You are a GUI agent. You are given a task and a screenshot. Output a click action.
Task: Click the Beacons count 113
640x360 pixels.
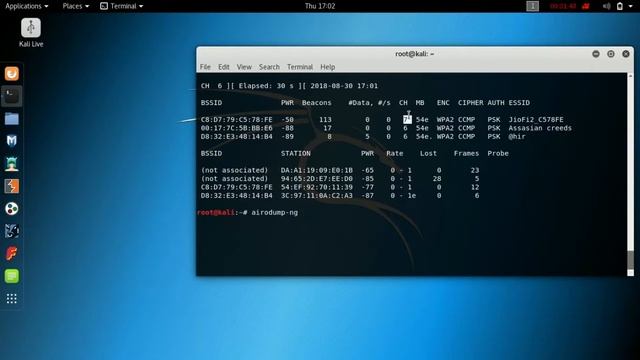pos(325,120)
